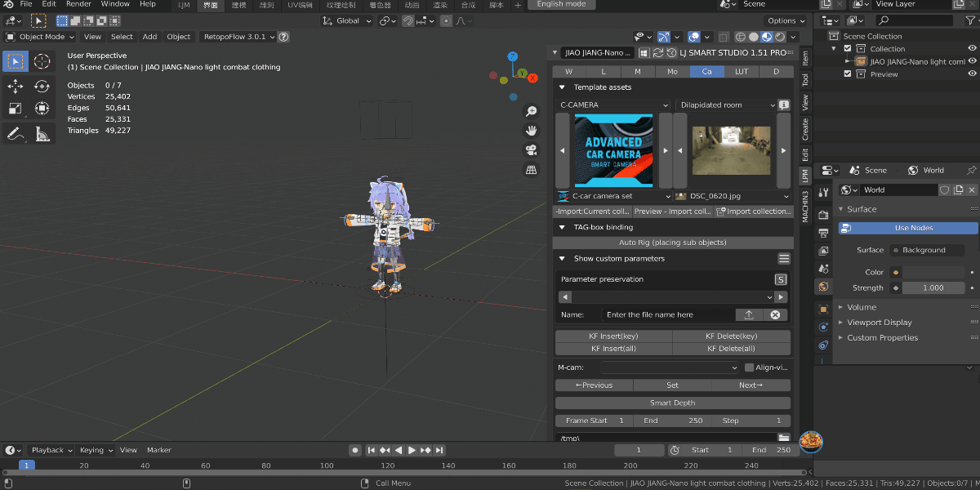Viewport: 980px width, 490px height.
Task: Open the Window menu
Action: (115, 4)
